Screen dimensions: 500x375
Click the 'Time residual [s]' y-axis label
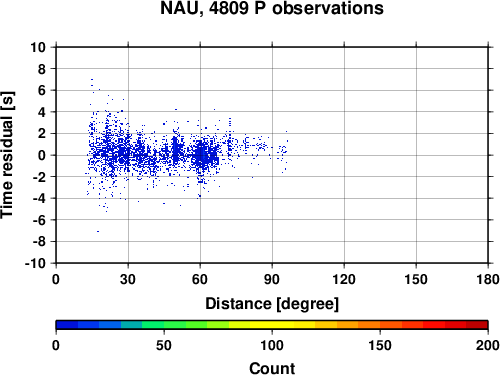[x=7, y=155]
